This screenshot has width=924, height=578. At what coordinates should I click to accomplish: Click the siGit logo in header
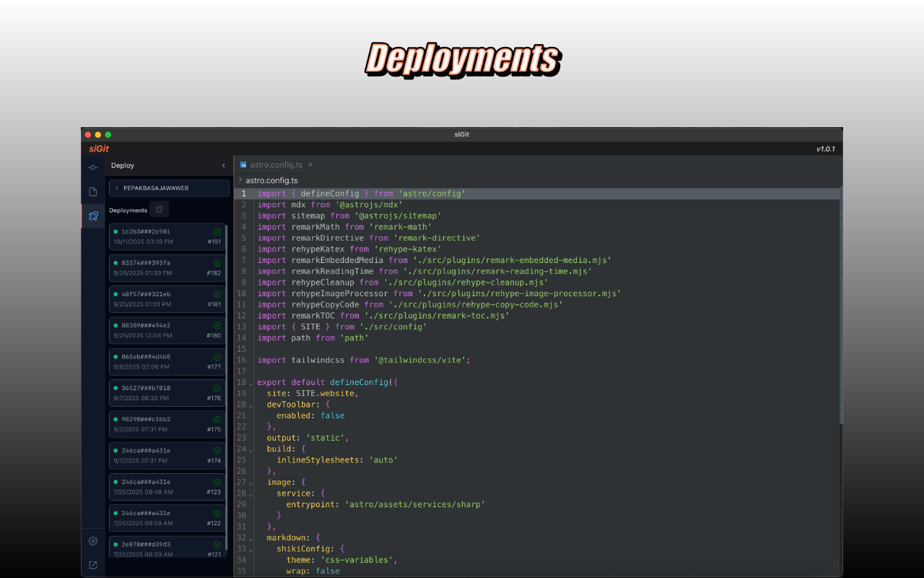pos(99,149)
